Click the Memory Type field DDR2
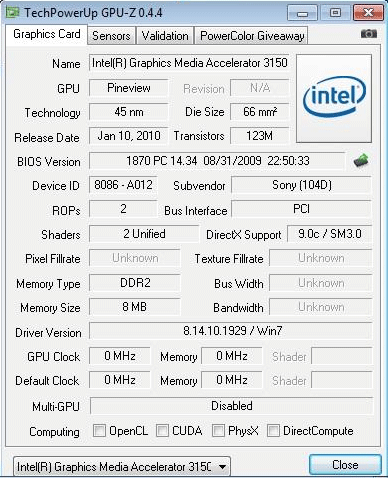This screenshot has width=388, height=478. point(135,283)
